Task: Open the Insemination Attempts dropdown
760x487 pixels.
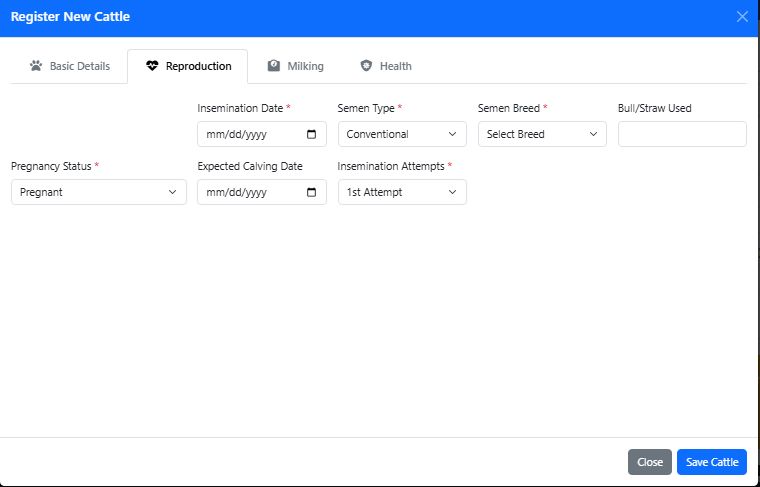Action: [x=401, y=192]
